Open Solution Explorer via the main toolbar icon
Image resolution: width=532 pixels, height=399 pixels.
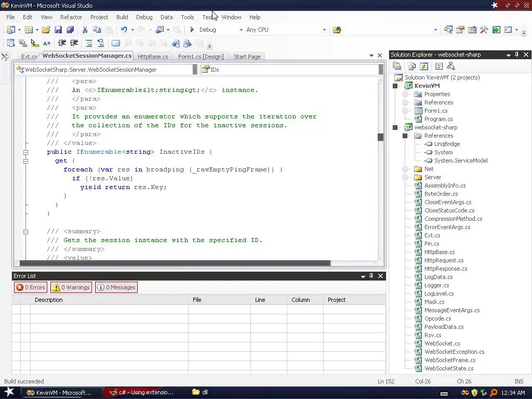(x=448, y=30)
